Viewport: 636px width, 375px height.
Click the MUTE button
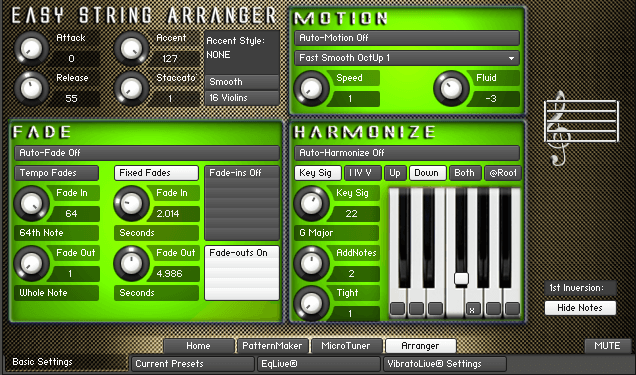coord(607,346)
